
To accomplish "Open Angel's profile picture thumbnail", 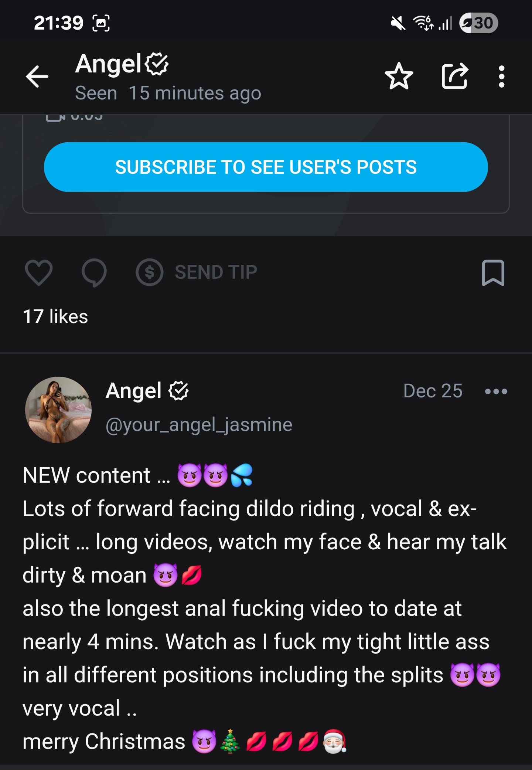I will pyautogui.click(x=58, y=410).
